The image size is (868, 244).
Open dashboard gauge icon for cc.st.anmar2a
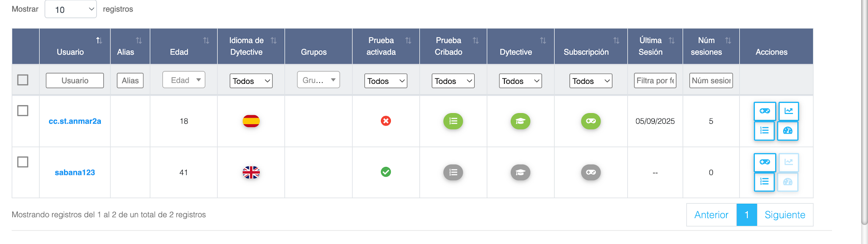pyautogui.click(x=787, y=130)
